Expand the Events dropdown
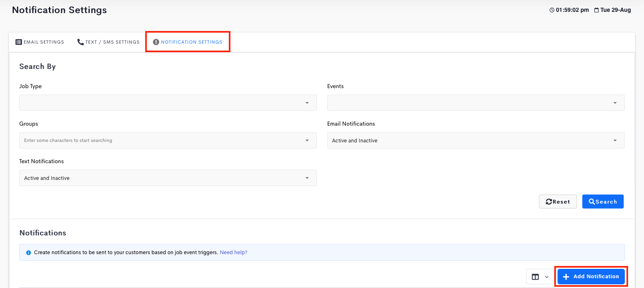This screenshot has height=288, width=644. [x=476, y=103]
